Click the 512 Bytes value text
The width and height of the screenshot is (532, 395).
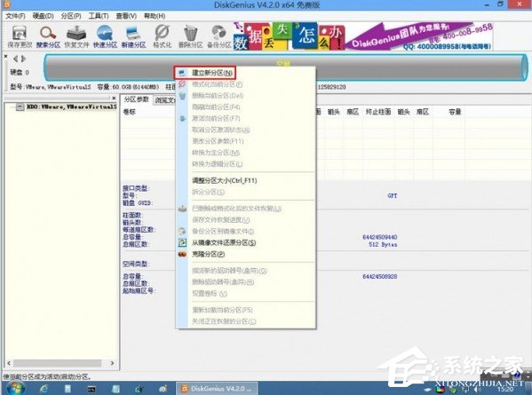[x=383, y=244]
